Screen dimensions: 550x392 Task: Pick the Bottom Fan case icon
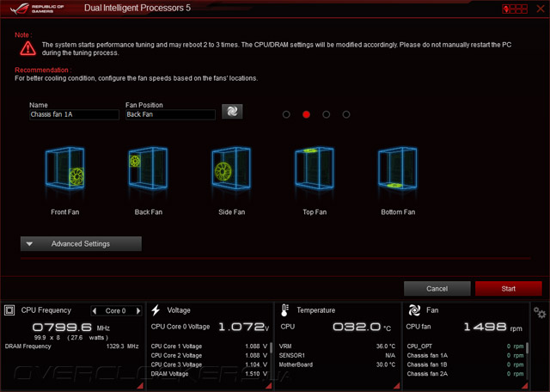click(x=397, y=168)
